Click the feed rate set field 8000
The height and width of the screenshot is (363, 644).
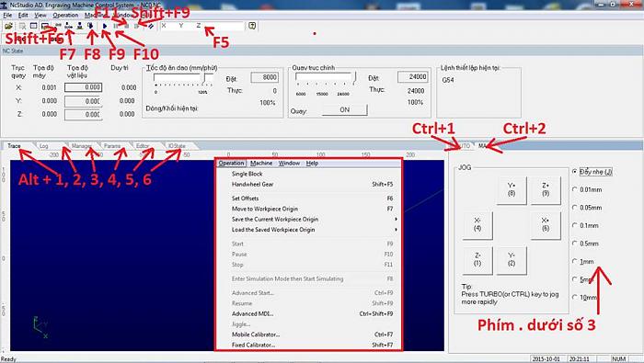pos(265,77)
